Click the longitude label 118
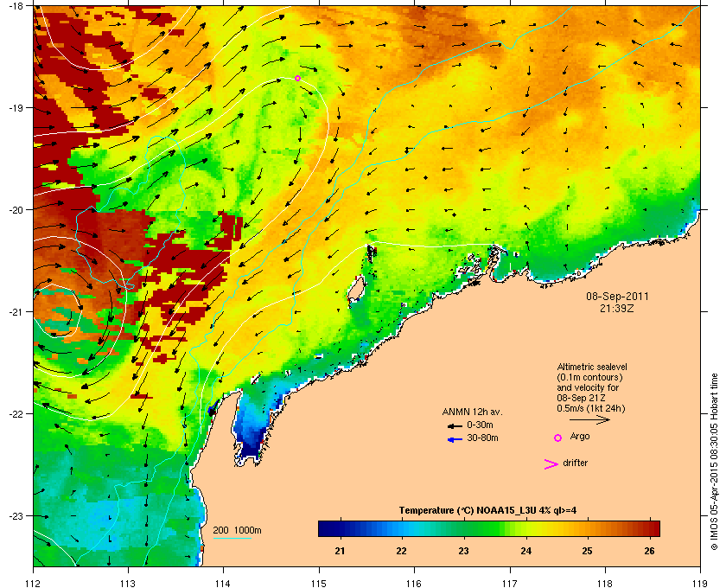Viewport: 726px width, 588px height. [x=605, y=583]
